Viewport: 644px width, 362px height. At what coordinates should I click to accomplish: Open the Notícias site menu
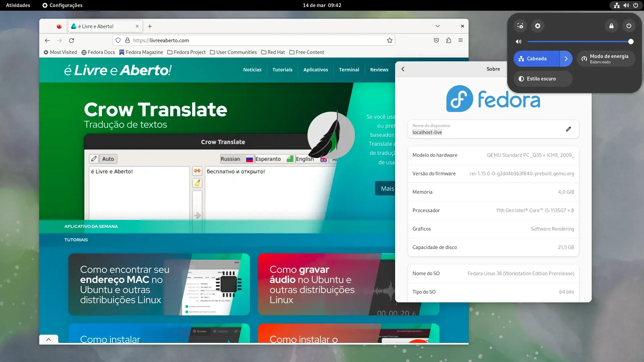click(x=252, y=70)
